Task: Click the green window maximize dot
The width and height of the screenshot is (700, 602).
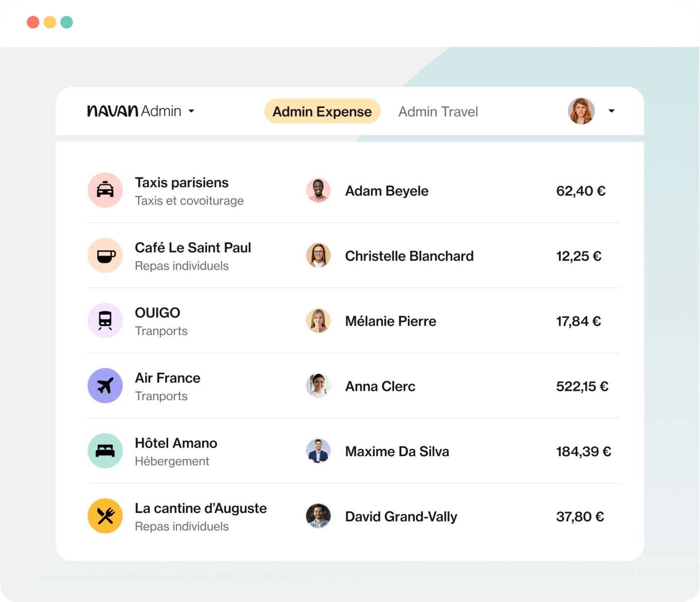Action: (x=67, y=22)
